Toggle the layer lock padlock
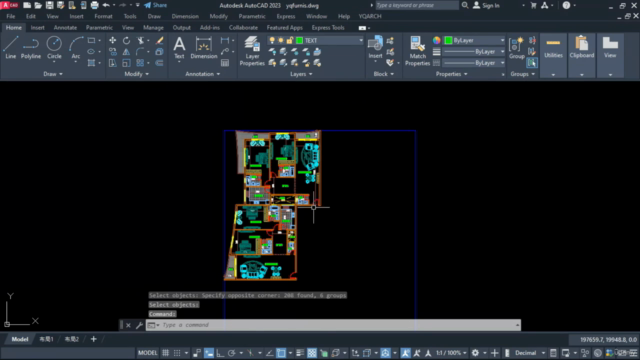The width and height of the screenshot is (640, 360). (x=290, y=40)
